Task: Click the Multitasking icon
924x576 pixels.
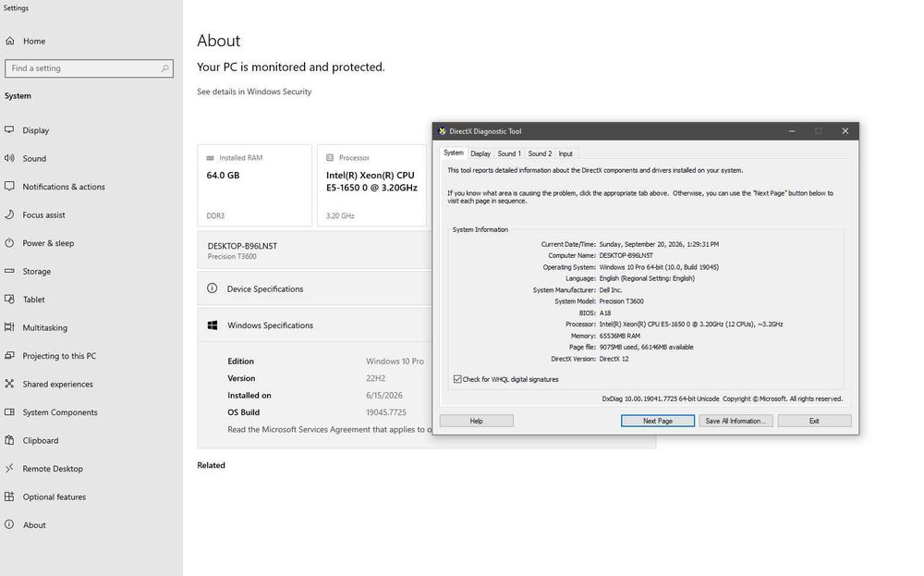Action: tap(9, 327)
